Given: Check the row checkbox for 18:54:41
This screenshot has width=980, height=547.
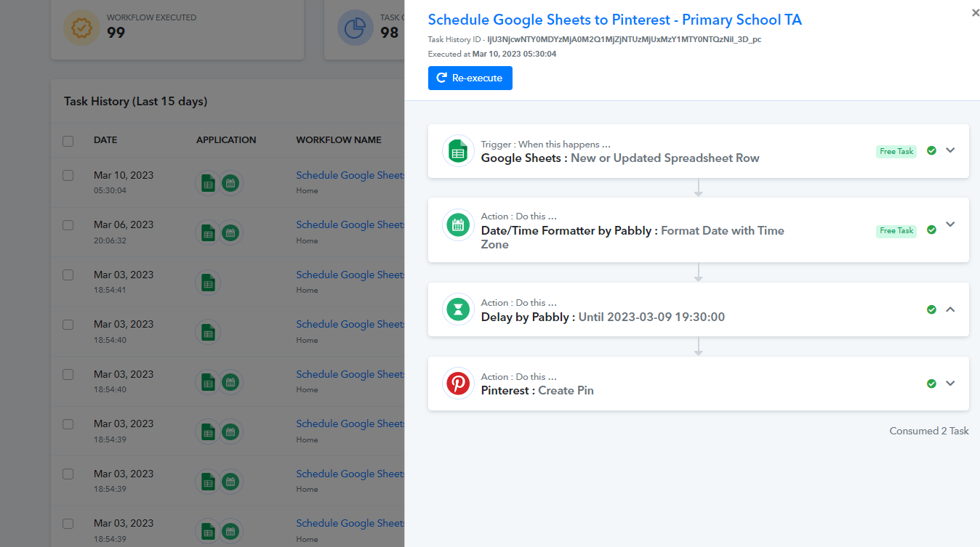Looking at the screenshot, I should click(x=68, y=275).
